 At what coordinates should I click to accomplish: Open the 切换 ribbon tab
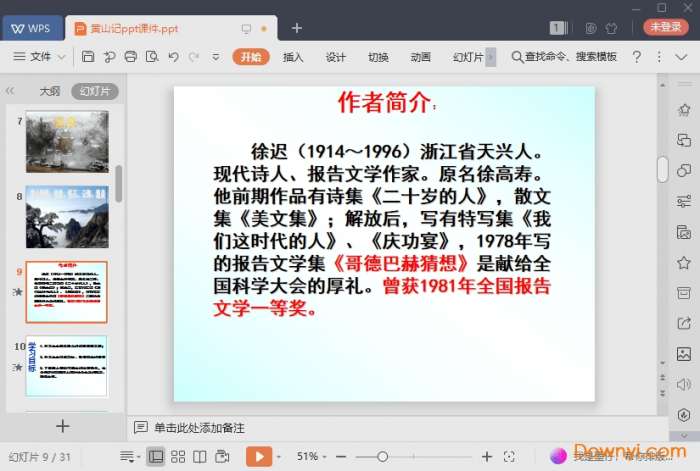click(x=378, y=57)
